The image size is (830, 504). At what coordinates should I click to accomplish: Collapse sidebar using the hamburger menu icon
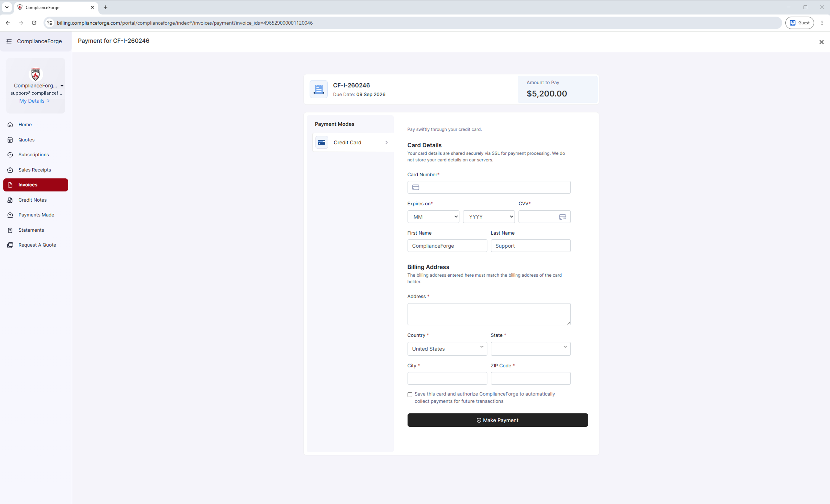click(x=9, y=41)
